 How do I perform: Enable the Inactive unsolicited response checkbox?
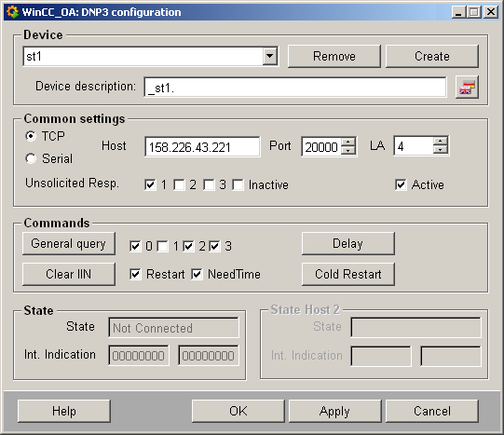pos(238,184)
